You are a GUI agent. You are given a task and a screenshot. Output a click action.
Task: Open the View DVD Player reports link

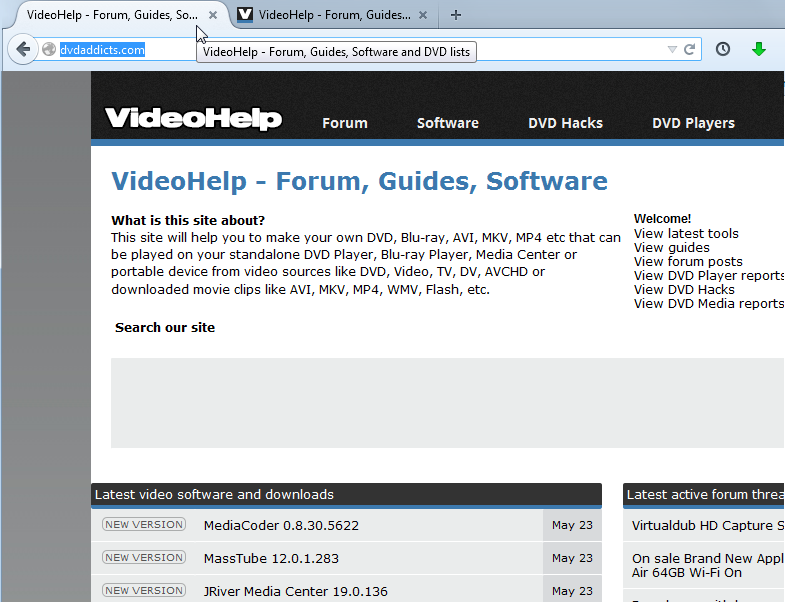click(709, 275)
